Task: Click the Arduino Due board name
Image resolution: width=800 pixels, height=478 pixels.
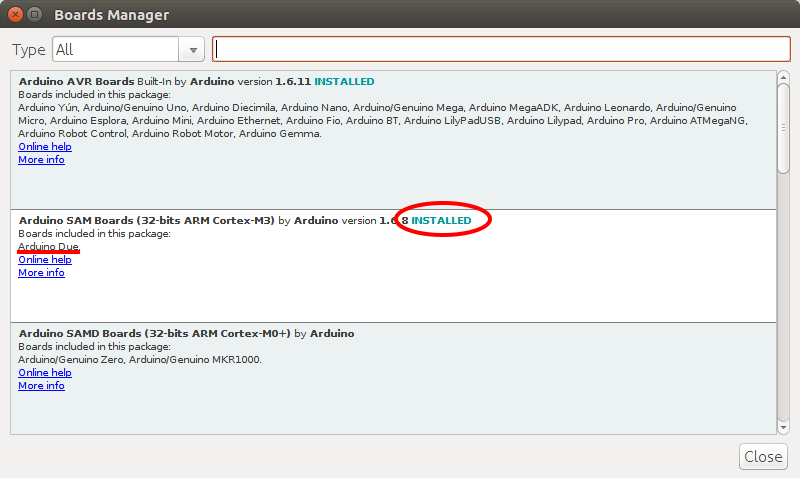Action: coord(48,246)
